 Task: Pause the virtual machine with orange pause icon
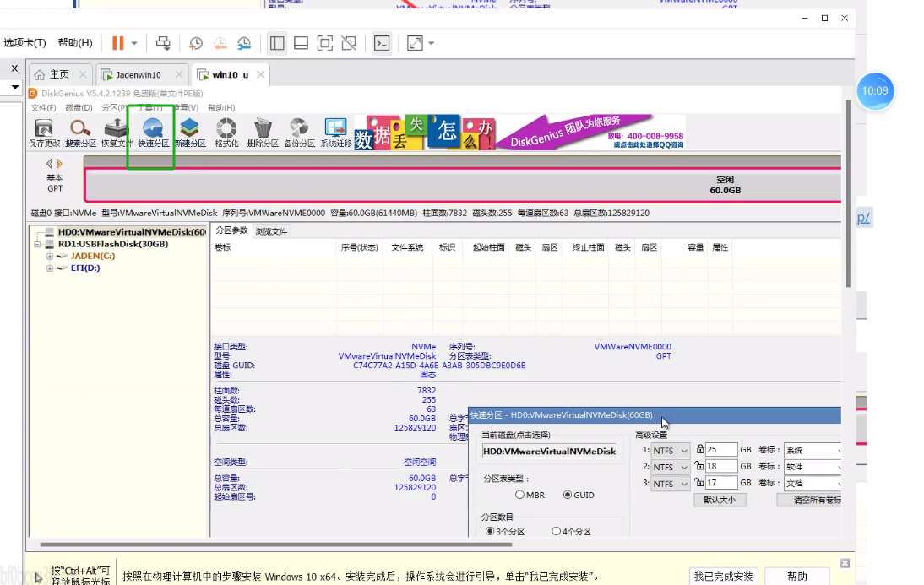118,43
